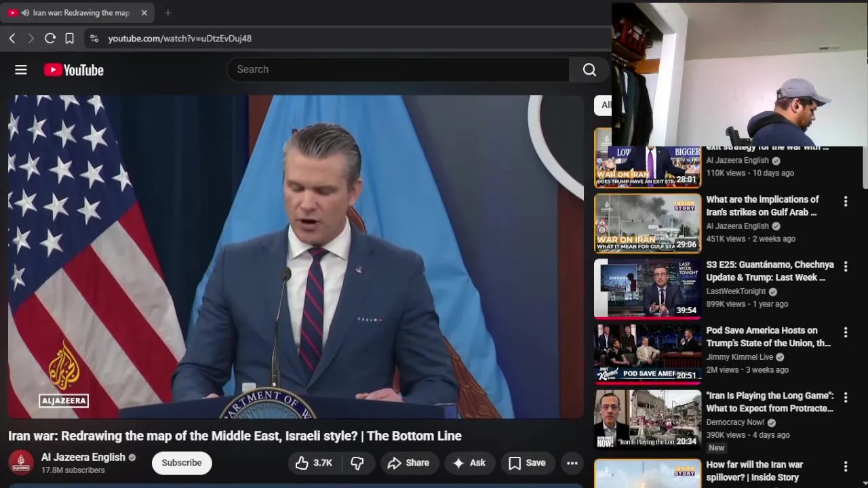Image resolution: width=868 pixels, height=488 pixels.
Task: Open Al Jazeera English channel name
Action: click(x=83, y=457)
